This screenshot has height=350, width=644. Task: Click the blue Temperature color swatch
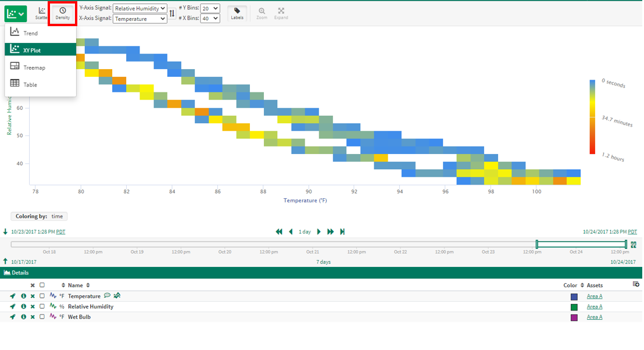(x=574, y=297)
